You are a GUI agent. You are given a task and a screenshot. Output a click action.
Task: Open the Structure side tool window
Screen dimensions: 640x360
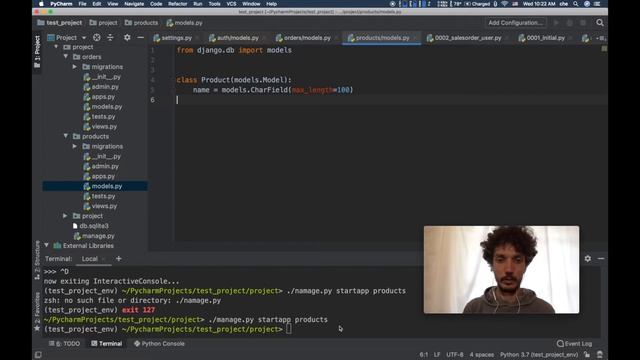click(x=37, y=260)
